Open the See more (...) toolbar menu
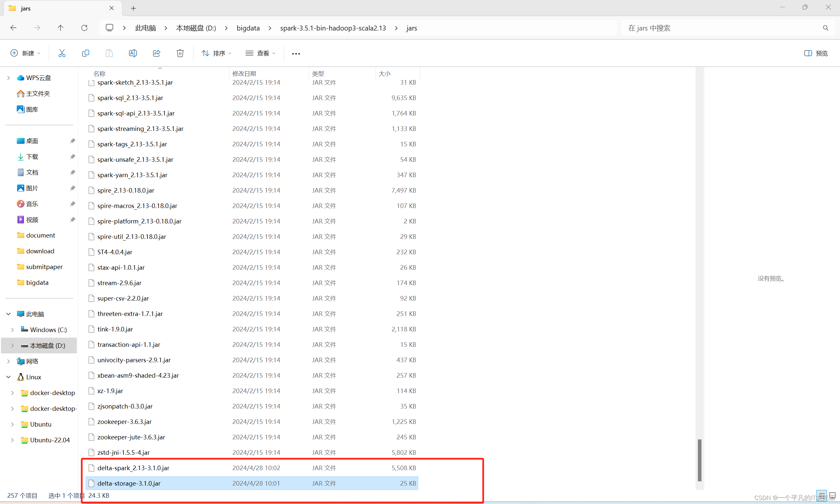Image resolution: width=840 pixels, height=504 pixels. 295,53
